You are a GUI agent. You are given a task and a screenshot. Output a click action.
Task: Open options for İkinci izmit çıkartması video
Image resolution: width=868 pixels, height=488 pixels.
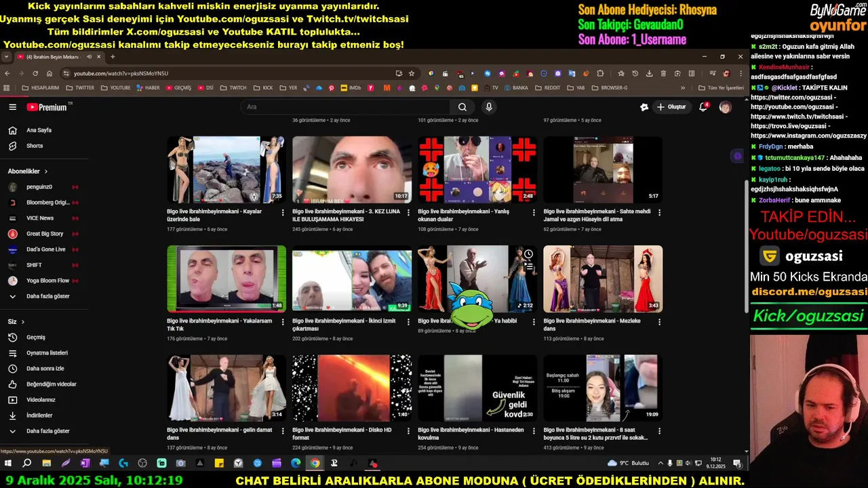408,321
